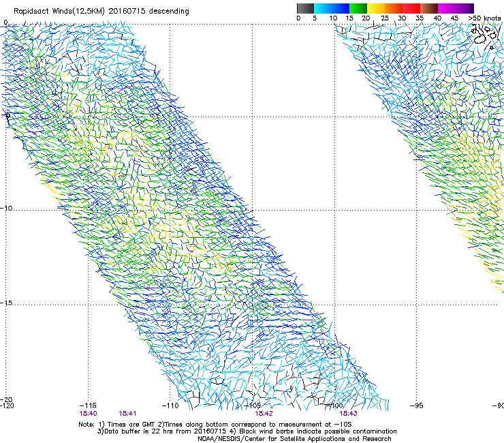Click the '-15' latitude axis label
The height and width of the screenshot is (443, 504).
(6, 303)
